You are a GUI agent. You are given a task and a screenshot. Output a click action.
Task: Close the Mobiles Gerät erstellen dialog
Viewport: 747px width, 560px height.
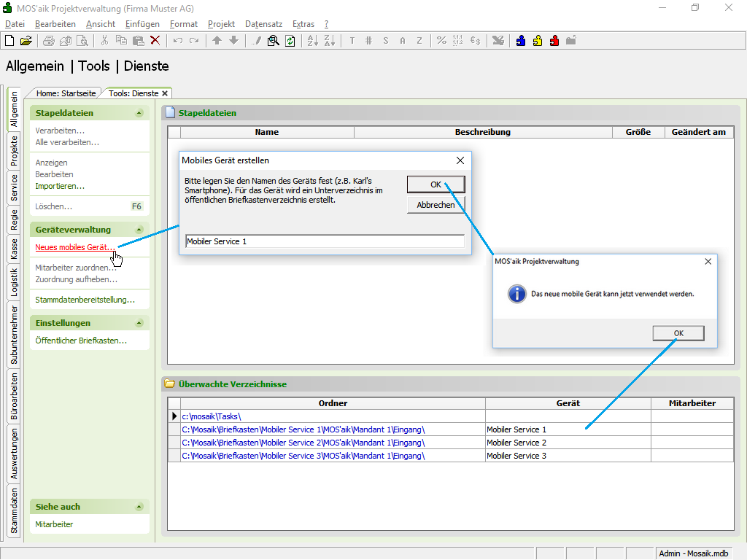click(x=460, y=160)
